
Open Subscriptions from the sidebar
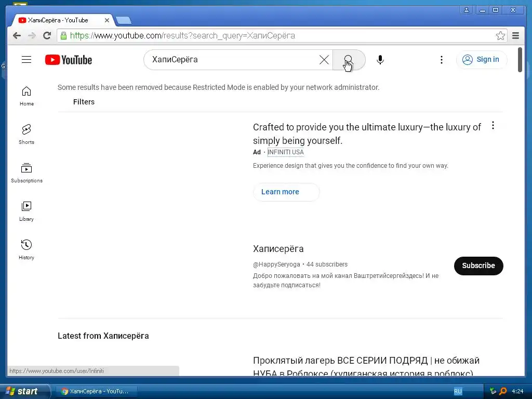[x=26, y=173]
